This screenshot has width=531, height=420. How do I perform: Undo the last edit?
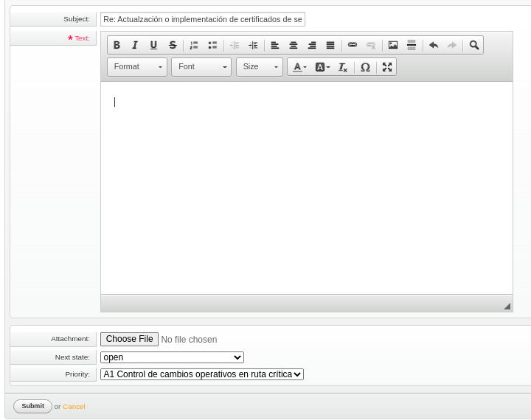(434, 45)
